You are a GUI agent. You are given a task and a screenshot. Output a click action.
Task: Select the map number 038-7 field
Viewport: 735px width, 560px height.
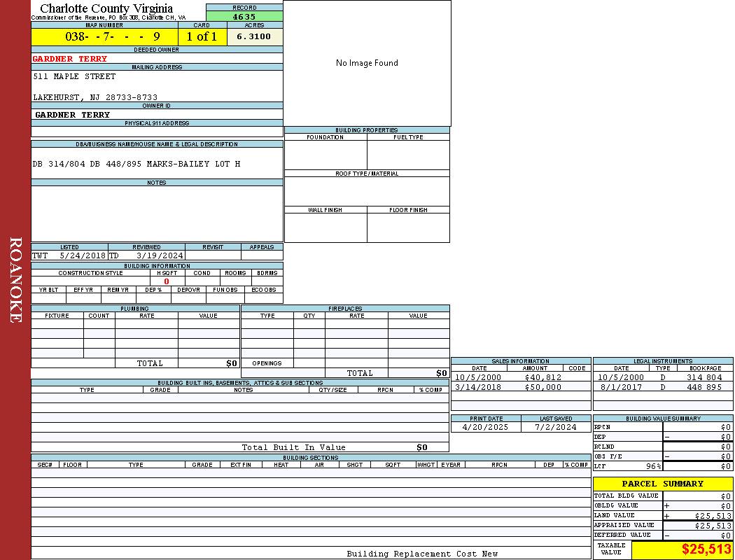click(104, 36)
